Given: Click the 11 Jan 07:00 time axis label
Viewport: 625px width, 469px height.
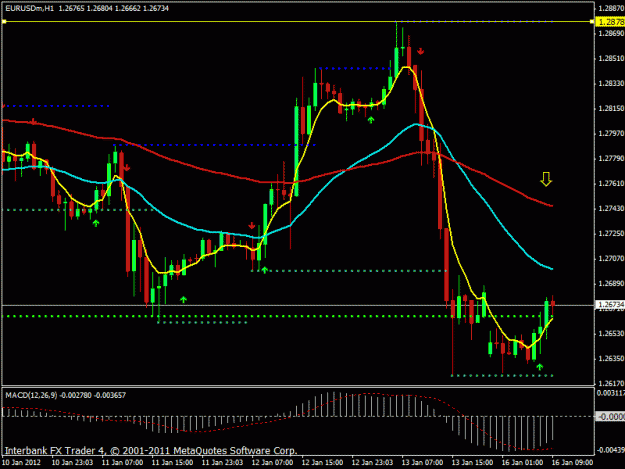Looking at the screenshot, I should point(122,463).
